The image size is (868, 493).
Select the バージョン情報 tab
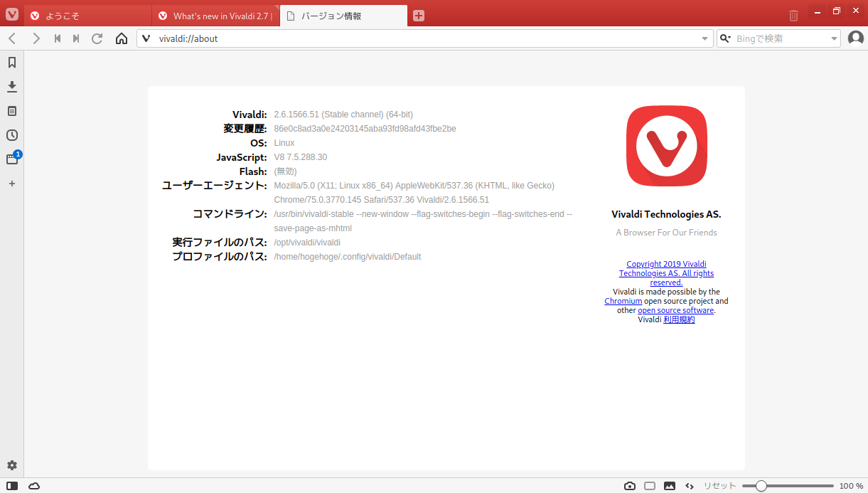[344, 16]
